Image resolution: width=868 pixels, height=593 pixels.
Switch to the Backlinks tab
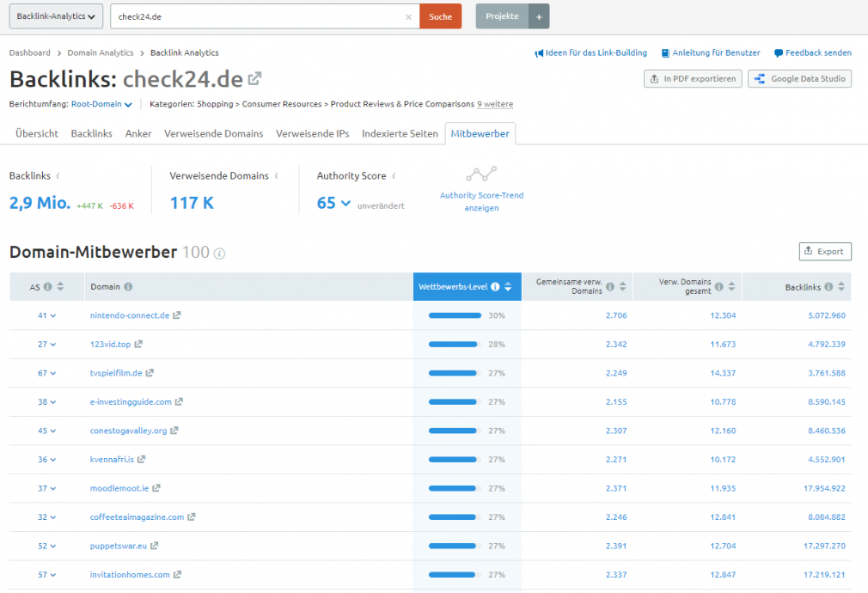(x=91, y=133)
